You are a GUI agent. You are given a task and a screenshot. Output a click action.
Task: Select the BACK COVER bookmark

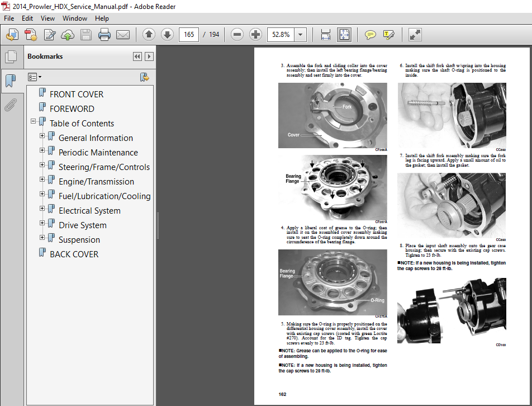pos(74,254)
